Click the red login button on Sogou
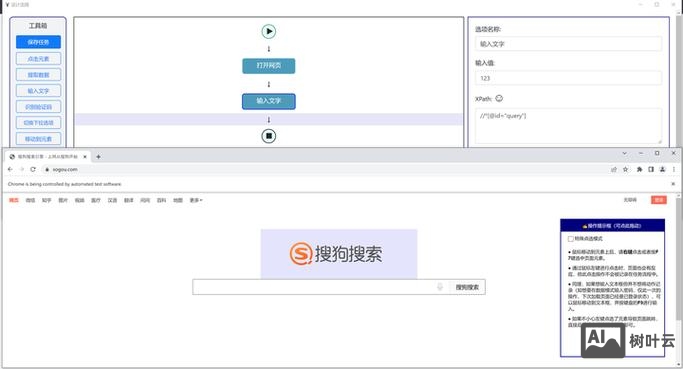Viewport: 683px width, 369px height. tap(659, 200)
